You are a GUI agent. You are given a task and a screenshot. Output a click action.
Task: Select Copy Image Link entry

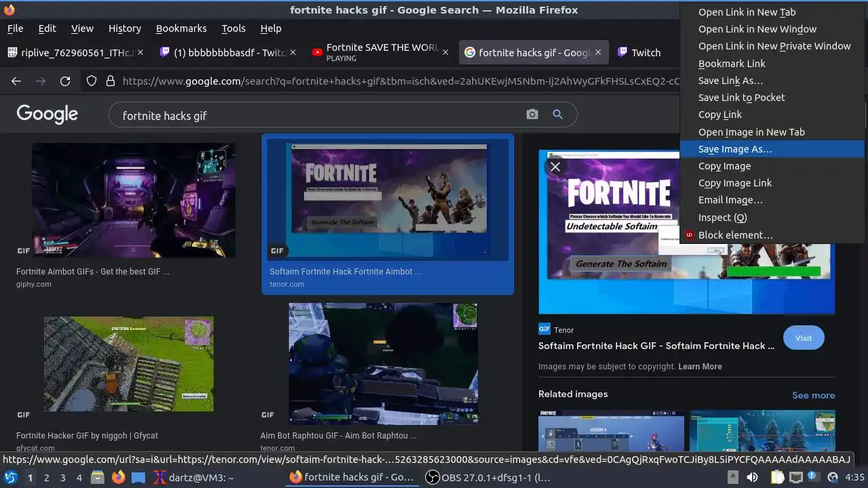pos(772,183)
